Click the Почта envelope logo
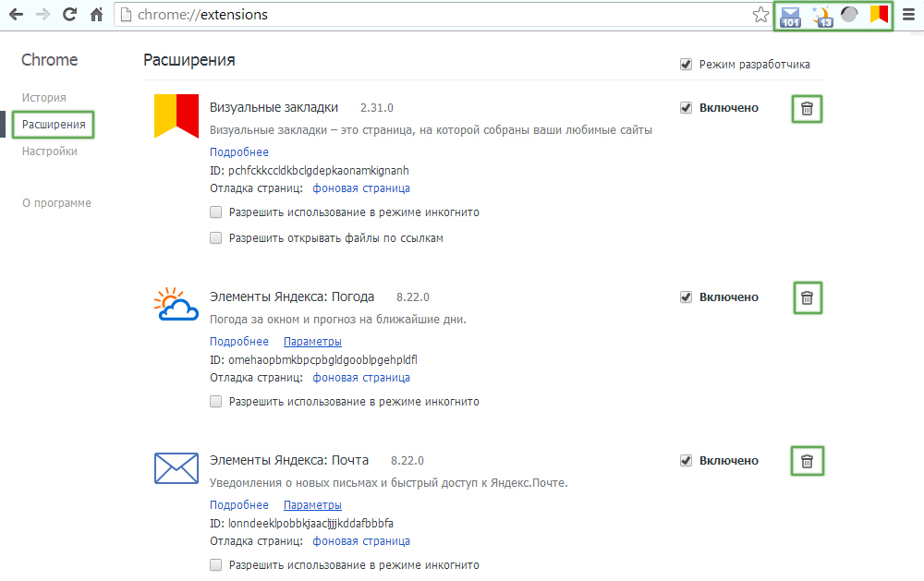The width and height of the screenshot is (924, 581). 176,468
